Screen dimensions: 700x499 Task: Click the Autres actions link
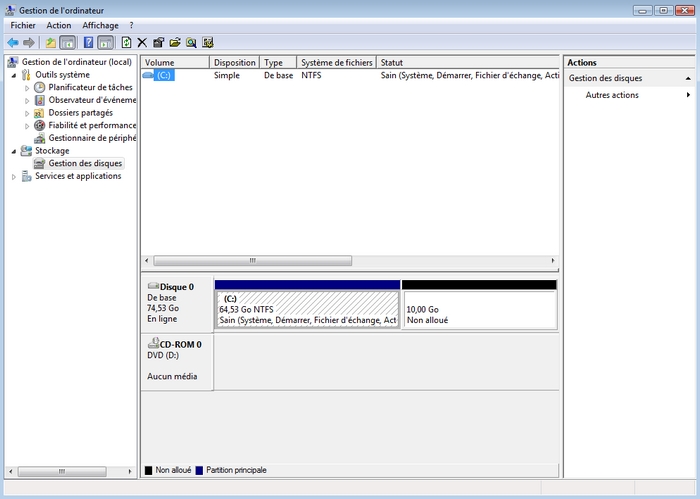pos(612,95)
